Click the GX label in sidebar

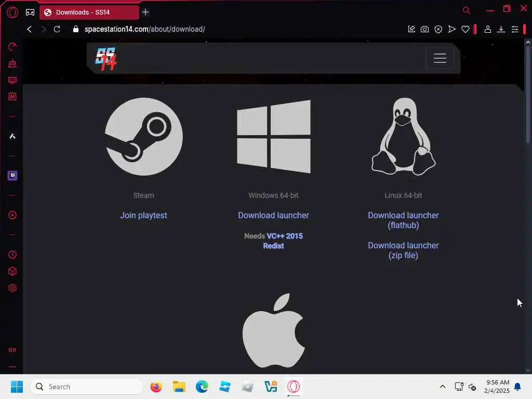coord(12,350)
